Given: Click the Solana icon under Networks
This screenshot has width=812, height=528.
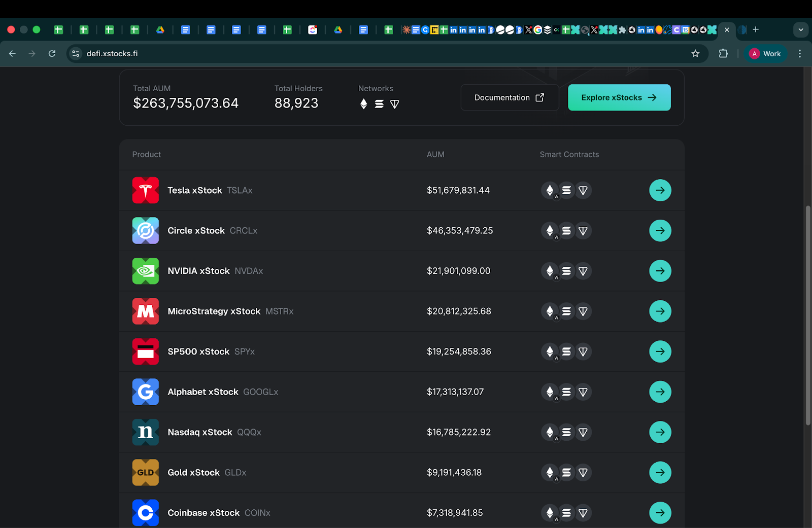Looking at the screenshot, I should pyautogui.click(x=379, y=104).
